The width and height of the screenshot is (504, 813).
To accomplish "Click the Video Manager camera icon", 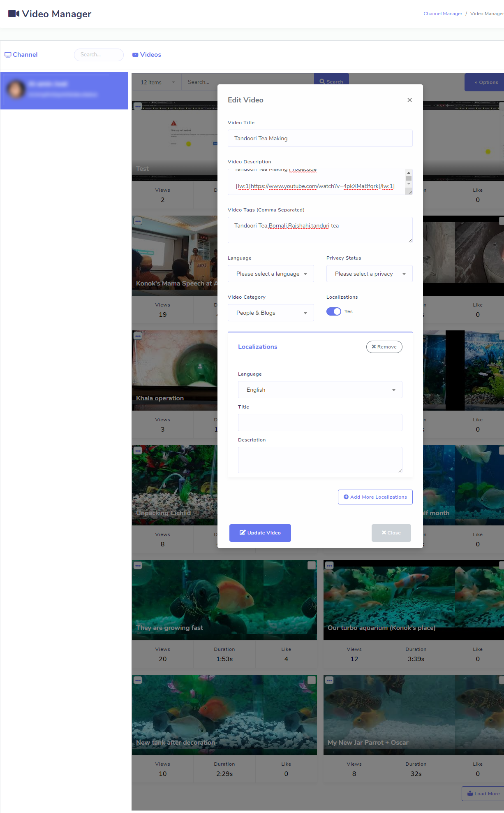I will [14, 14].
